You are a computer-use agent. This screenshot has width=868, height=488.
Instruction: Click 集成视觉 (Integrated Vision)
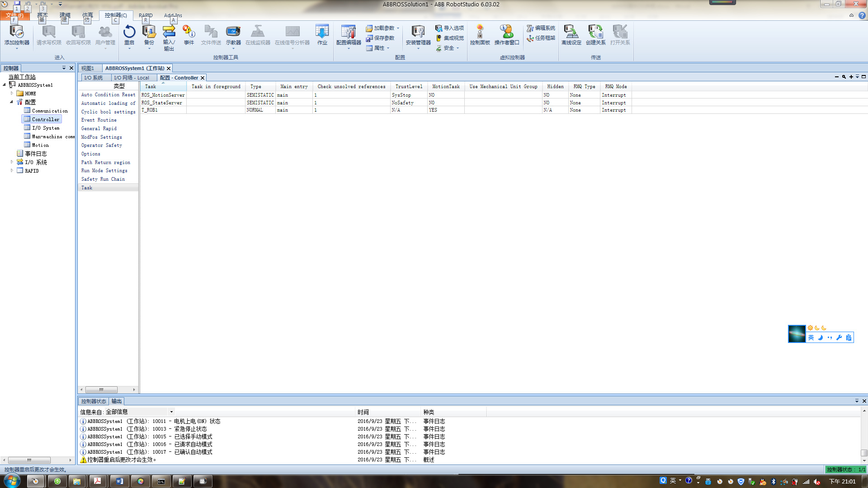(450, 38)
